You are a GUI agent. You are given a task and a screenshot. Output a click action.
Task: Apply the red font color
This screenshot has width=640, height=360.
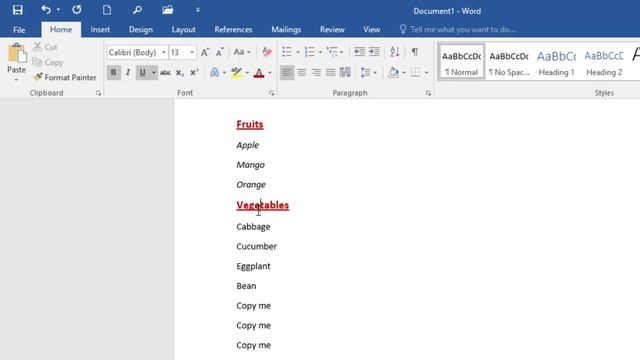coord(259,73)
